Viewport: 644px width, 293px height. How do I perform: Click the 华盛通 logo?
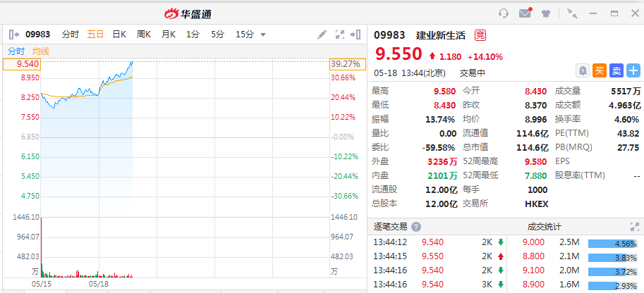click(188, 14)
